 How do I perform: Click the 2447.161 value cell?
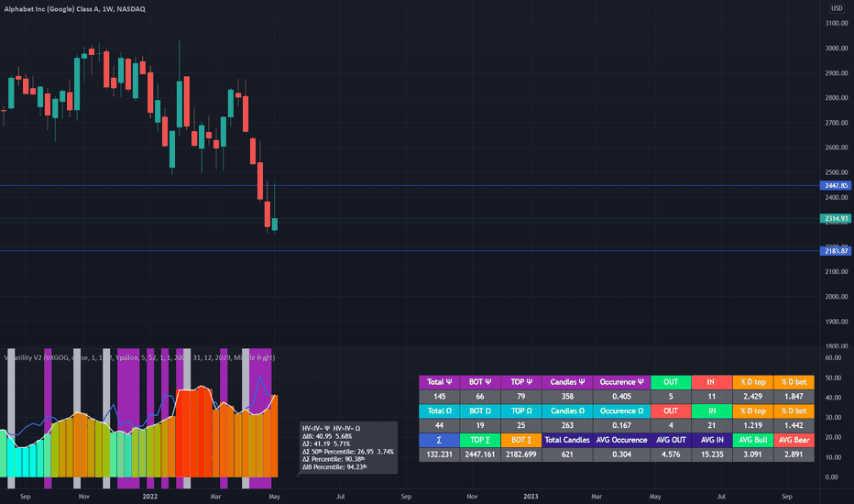click(480, 455)
